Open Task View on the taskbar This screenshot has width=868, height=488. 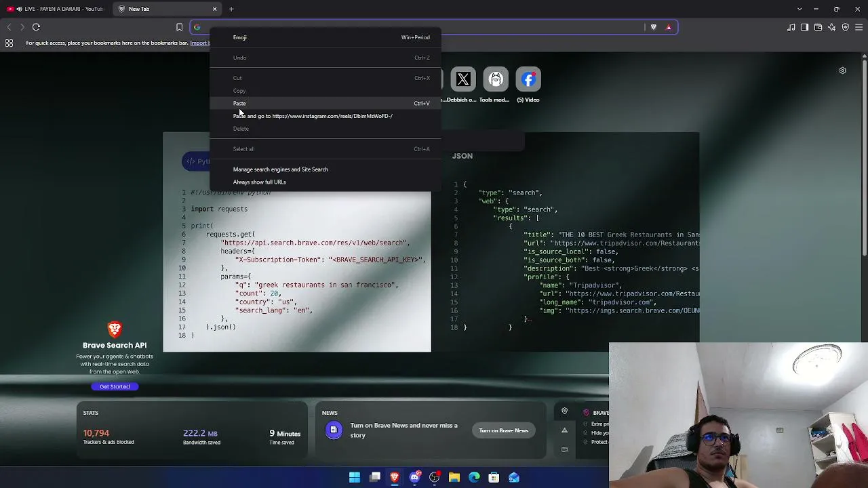pos(375,478)
